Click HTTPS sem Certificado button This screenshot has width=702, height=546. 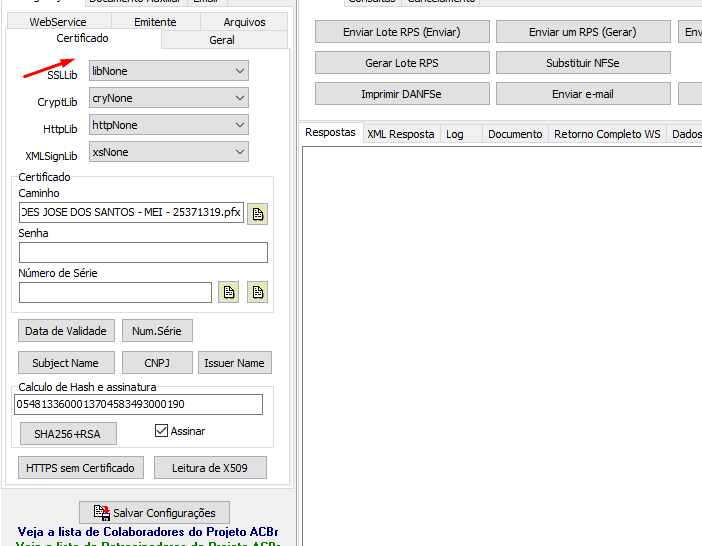[x=81, y=468]
